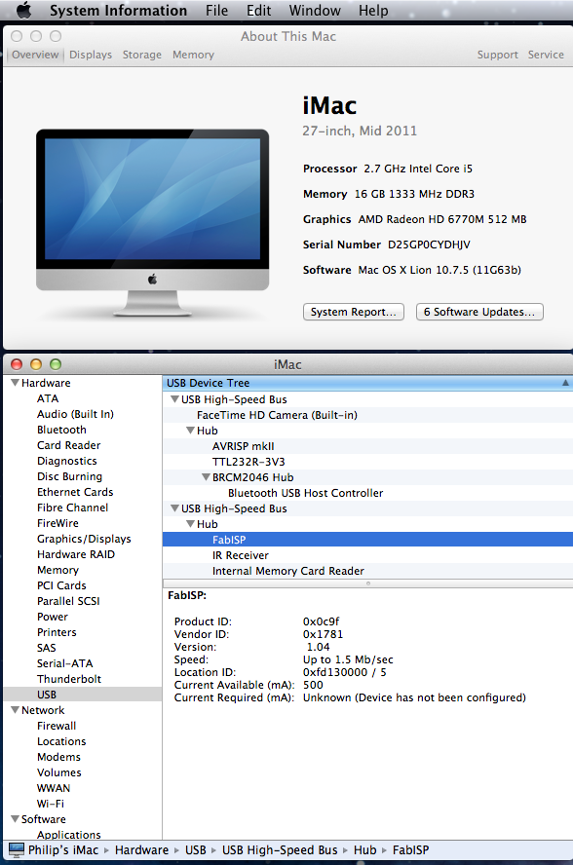Collapse the Software section in sidebar
The width and height of the screenshot is (573, 865).
tap(15, 819)
